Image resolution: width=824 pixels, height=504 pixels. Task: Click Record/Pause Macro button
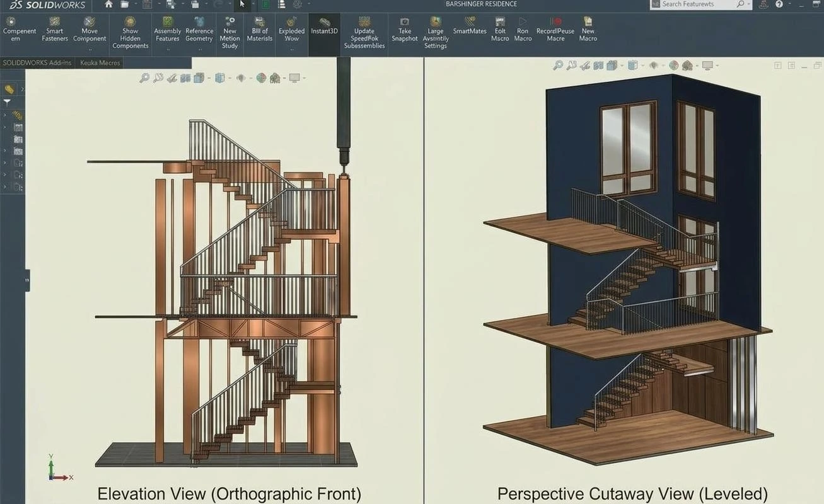[x=555, y=30]
